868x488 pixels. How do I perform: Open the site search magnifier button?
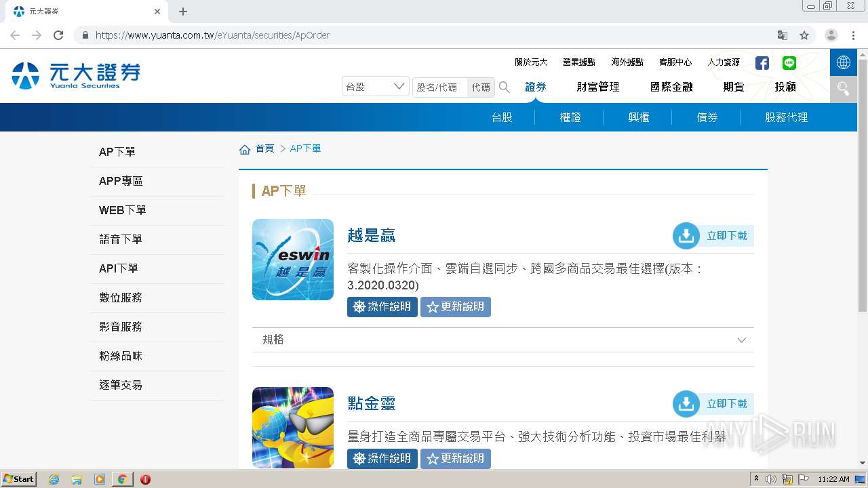click(844, 89)
